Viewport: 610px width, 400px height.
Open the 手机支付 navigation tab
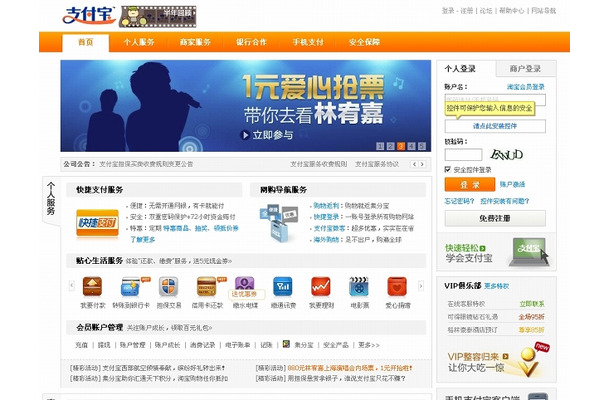point(308,42)
